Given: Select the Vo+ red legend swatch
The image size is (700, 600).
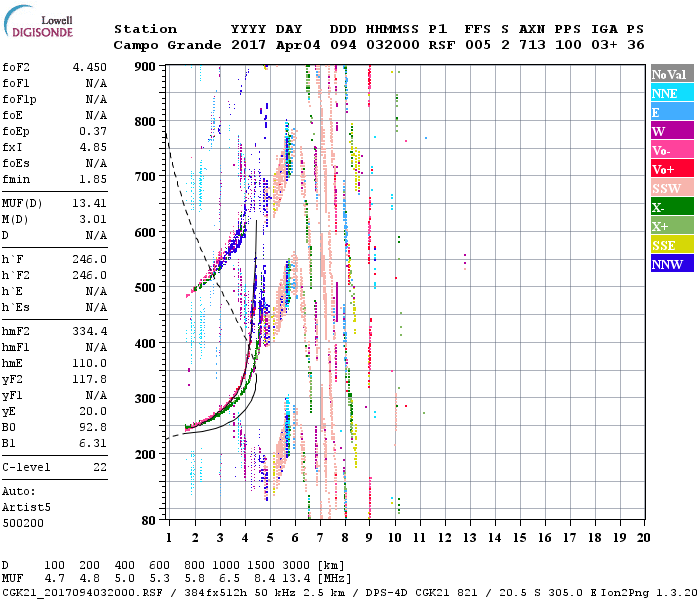Looking at the screenshot, I should pos(672,169).
